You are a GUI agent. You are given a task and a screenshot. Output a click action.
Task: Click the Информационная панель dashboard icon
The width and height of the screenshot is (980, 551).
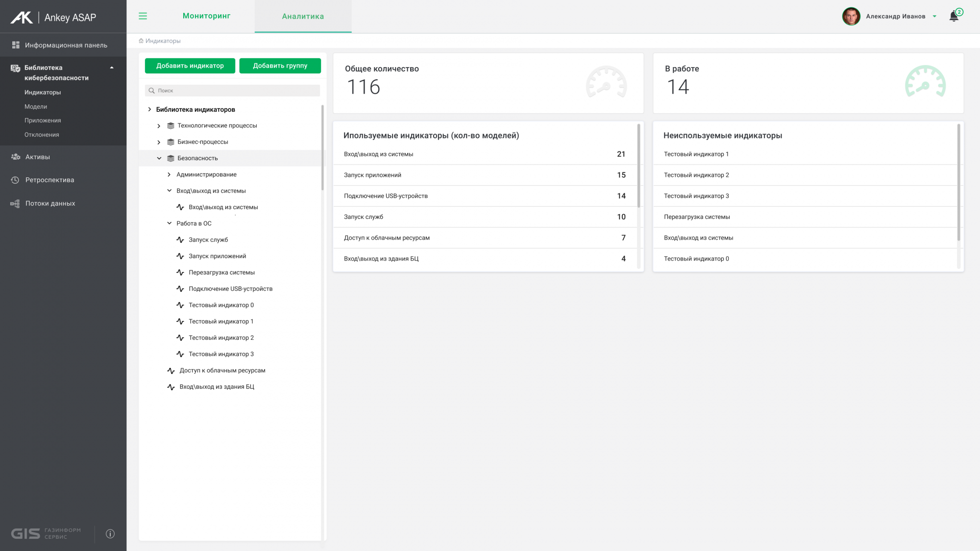[x=16, y=45]
